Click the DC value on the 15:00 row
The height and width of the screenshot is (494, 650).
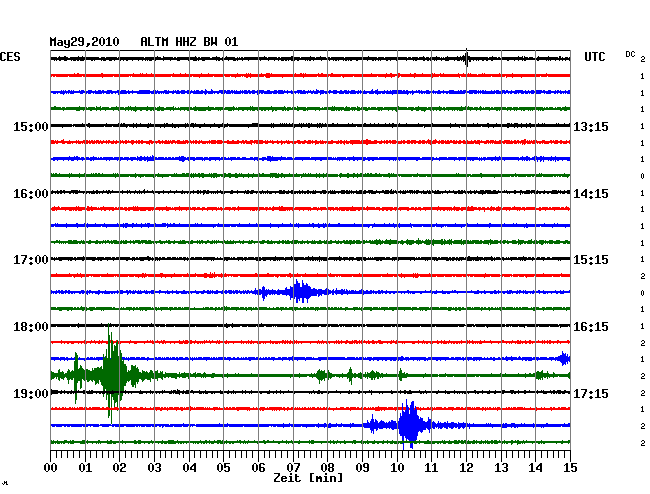tap(643, 126)
